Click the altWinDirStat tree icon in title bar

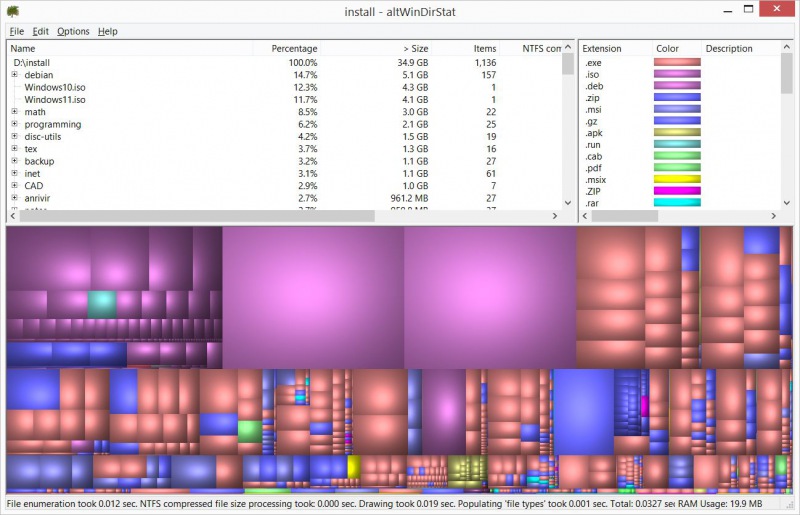[x=12, y=11]
